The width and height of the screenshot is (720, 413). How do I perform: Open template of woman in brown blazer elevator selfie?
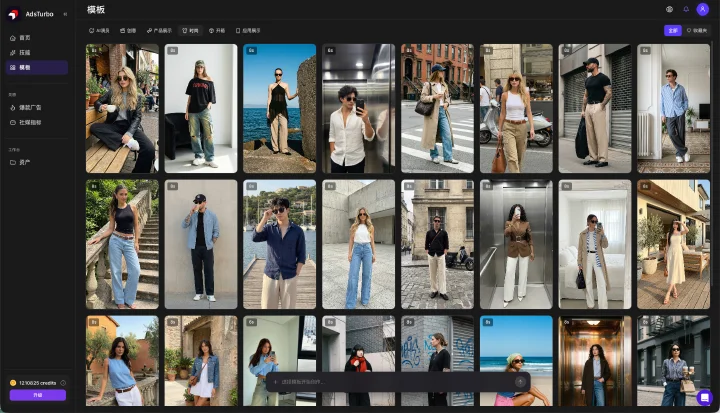pyautogui.click(x=516, y=244)
